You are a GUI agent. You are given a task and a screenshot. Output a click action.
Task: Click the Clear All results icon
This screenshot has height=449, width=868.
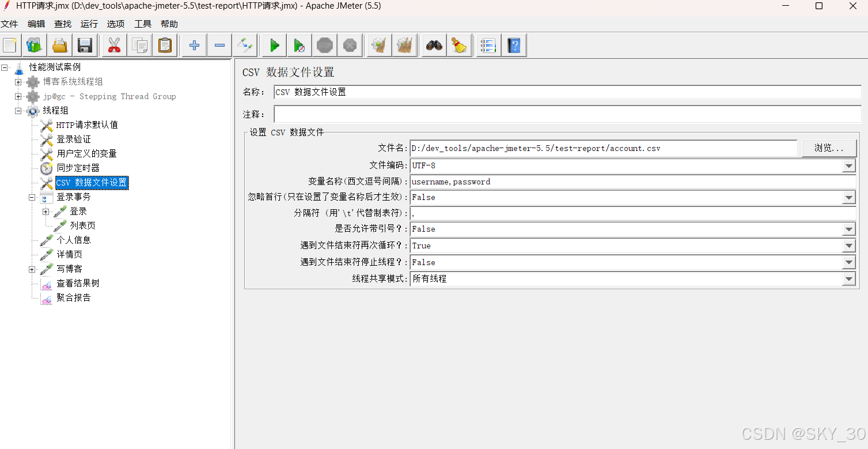[x=404, y=45]
